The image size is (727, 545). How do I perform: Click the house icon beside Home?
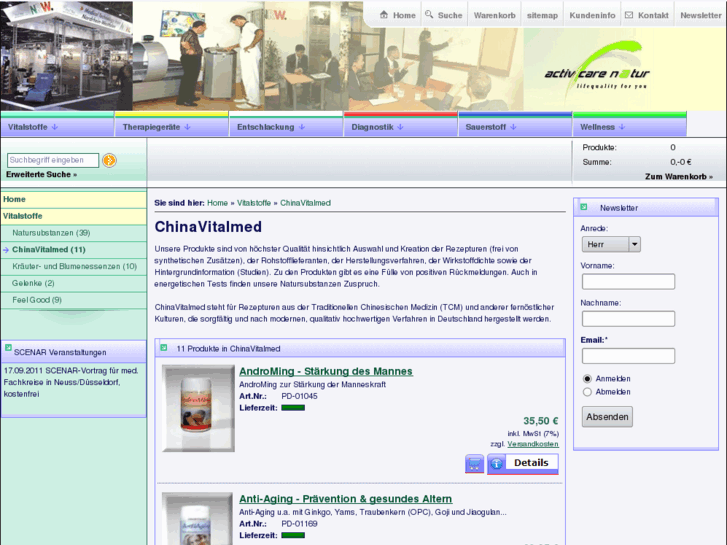[x=383, y=15]
